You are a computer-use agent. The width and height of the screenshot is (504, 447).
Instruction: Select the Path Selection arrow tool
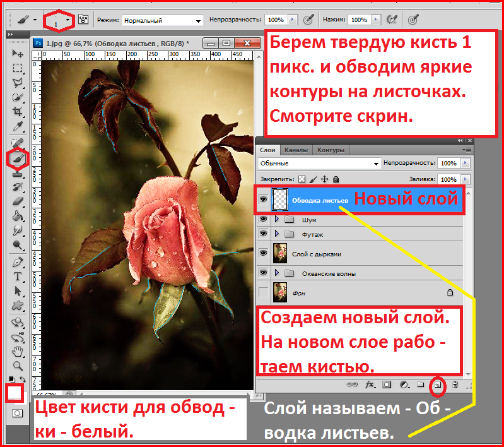click(18, 291)
